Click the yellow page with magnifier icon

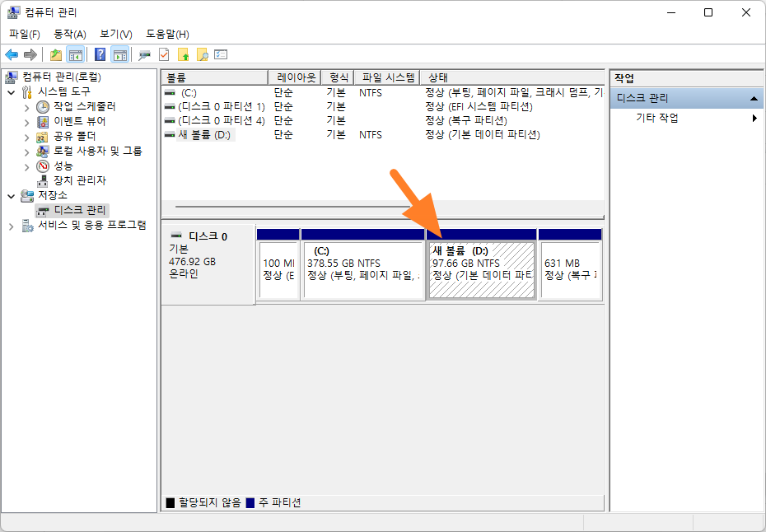click(x=203, y=54)
